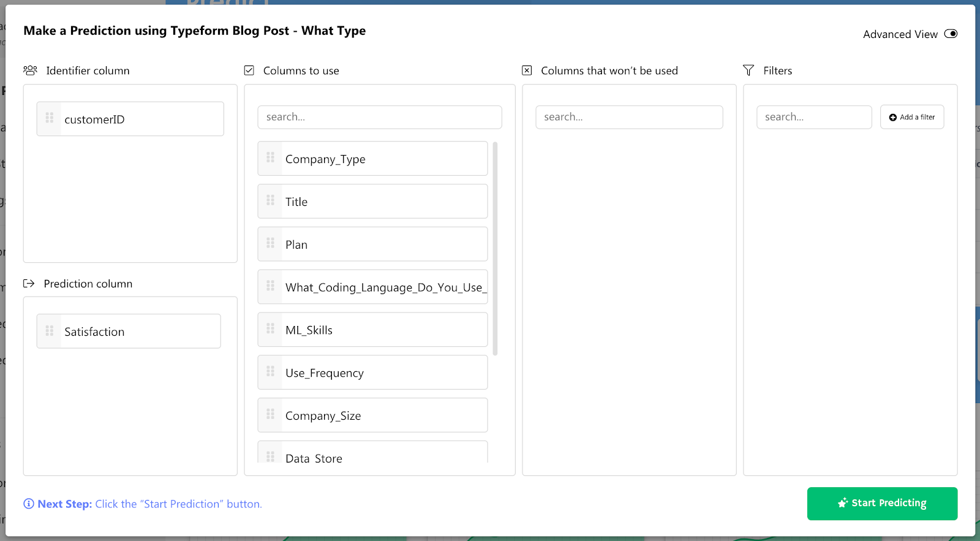This screenshot has height=541, width=980.
Task: Click the Columns to use list scrollbar
Action: (x=495, y=248)
